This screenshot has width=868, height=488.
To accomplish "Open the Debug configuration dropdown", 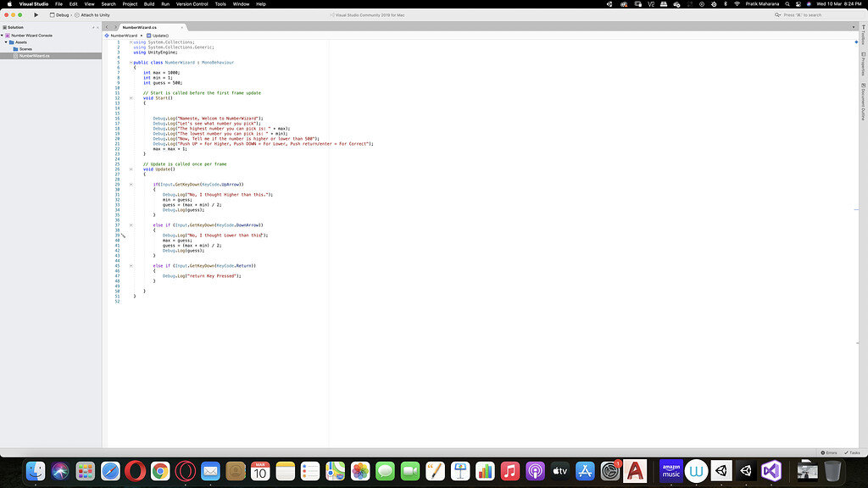I will tap(61, 14).
